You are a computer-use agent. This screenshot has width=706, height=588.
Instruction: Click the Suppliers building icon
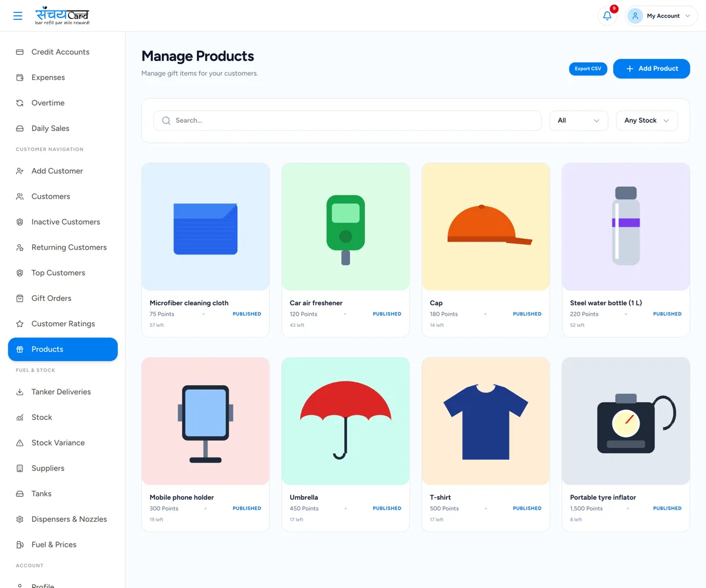(x=19, y=468)
